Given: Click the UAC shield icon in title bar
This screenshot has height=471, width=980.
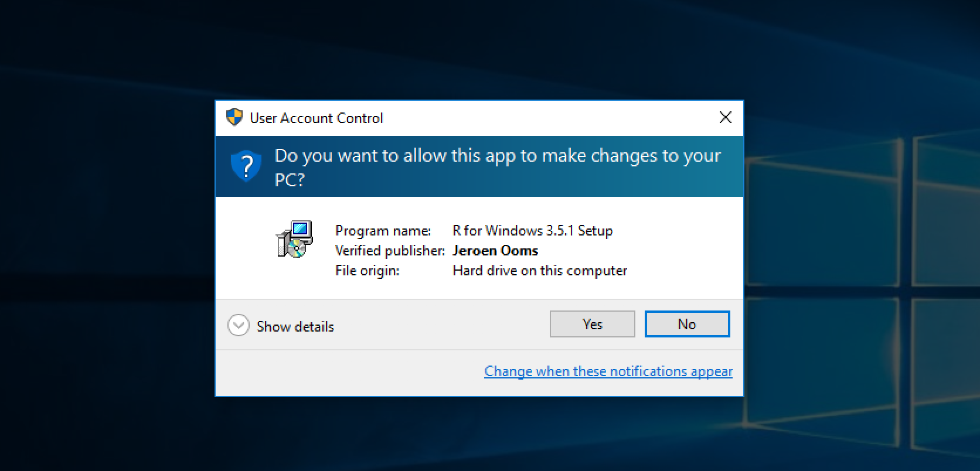Looking at the screenshot, I should pyautogui.click(x=234, y=117).
